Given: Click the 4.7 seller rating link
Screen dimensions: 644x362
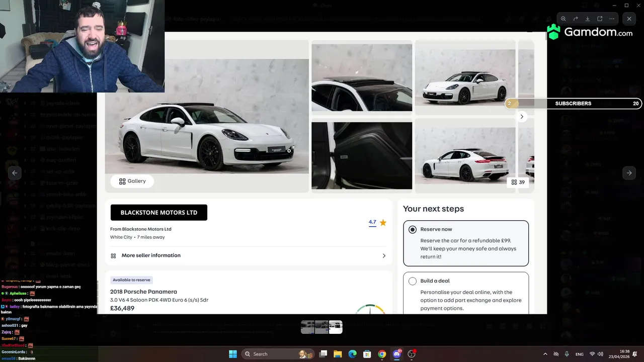Looking at the screenshot, I should tap(372, 222).
